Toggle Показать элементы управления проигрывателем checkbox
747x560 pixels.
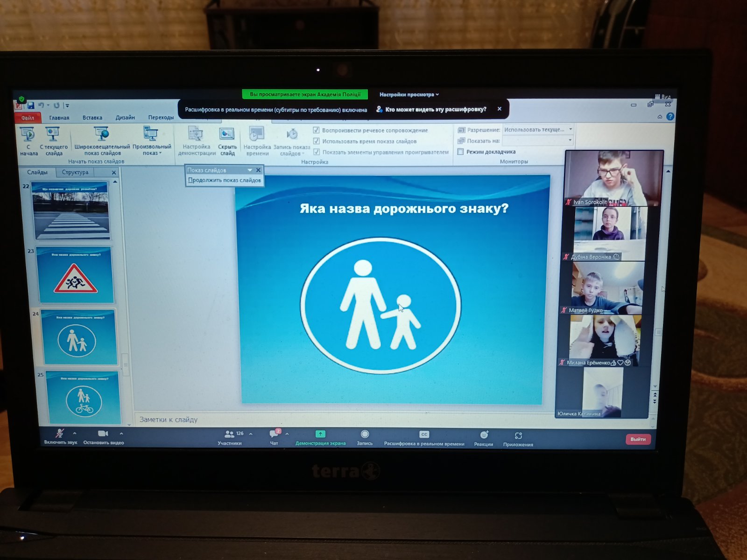point(317,152)
